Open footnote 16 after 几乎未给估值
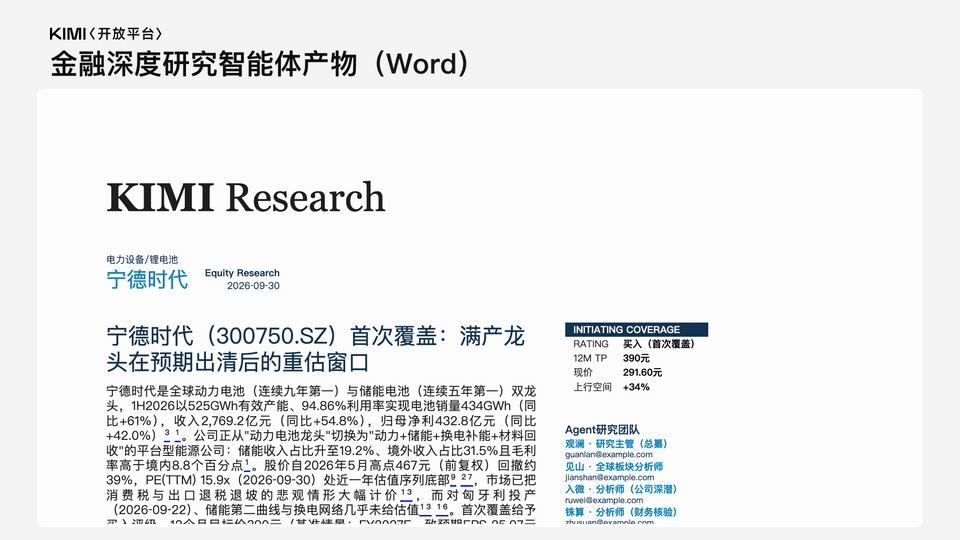 (442, 508)
